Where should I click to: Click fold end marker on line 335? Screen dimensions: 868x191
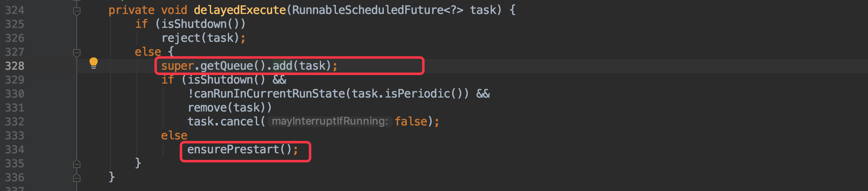pyautogui.click(x=77, y=164)
